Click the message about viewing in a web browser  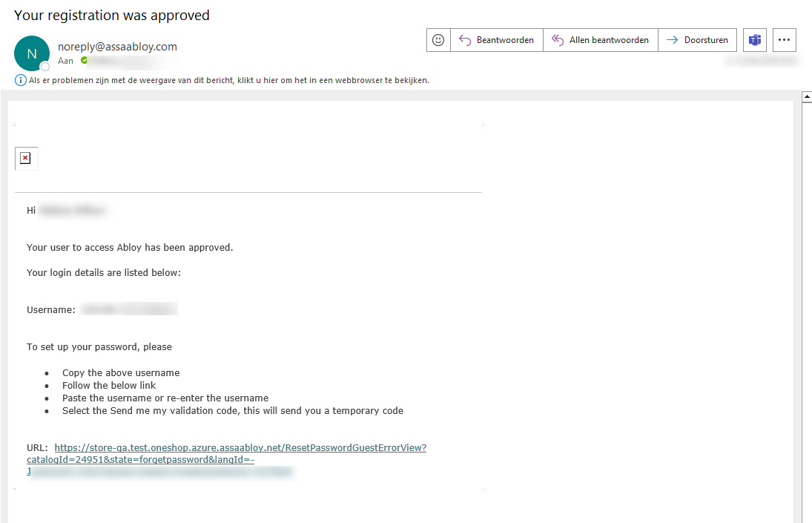(229, 80)
